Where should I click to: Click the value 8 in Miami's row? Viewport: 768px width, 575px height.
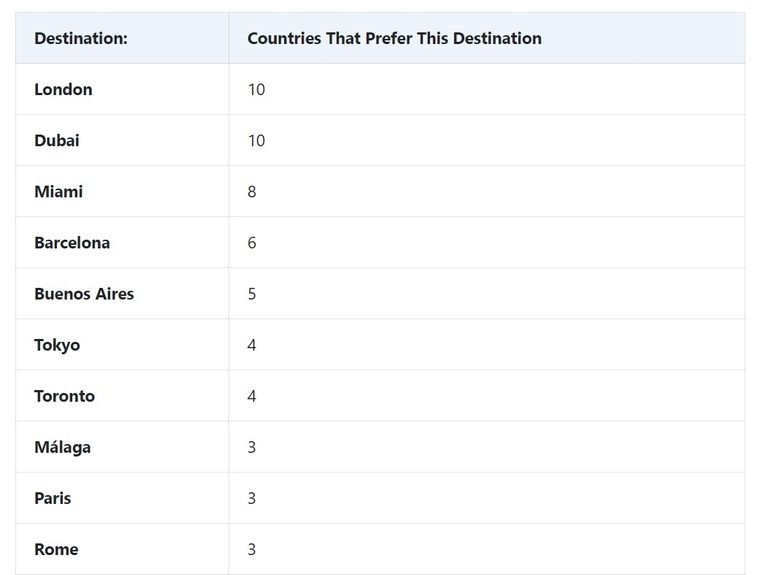tap(252, 192)
